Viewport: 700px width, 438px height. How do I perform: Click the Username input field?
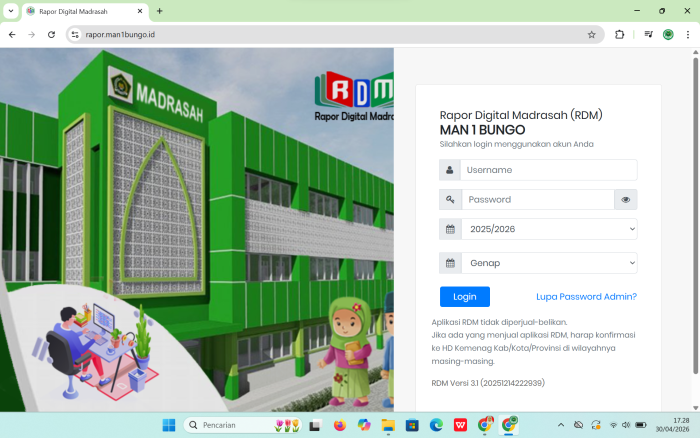[549, 170]
